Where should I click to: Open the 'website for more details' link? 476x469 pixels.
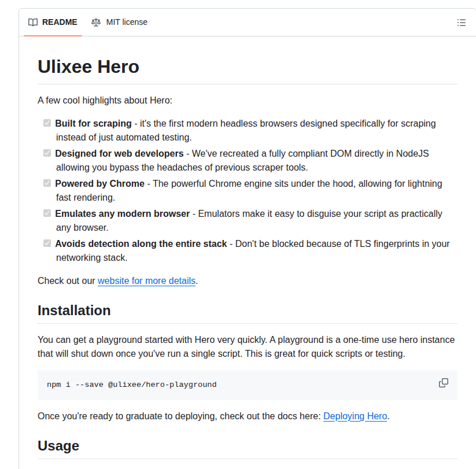click(x=146, y=280)
